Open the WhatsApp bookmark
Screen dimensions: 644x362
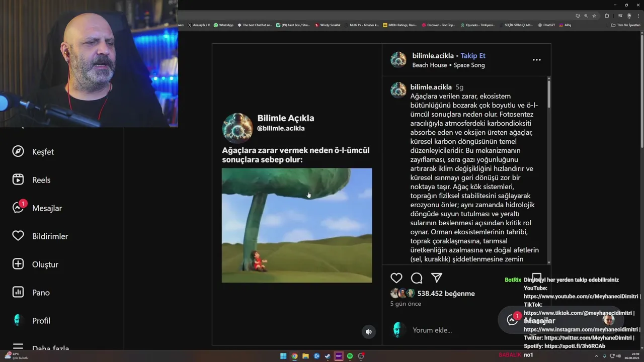pyautogui.click(x=223, y=25)
